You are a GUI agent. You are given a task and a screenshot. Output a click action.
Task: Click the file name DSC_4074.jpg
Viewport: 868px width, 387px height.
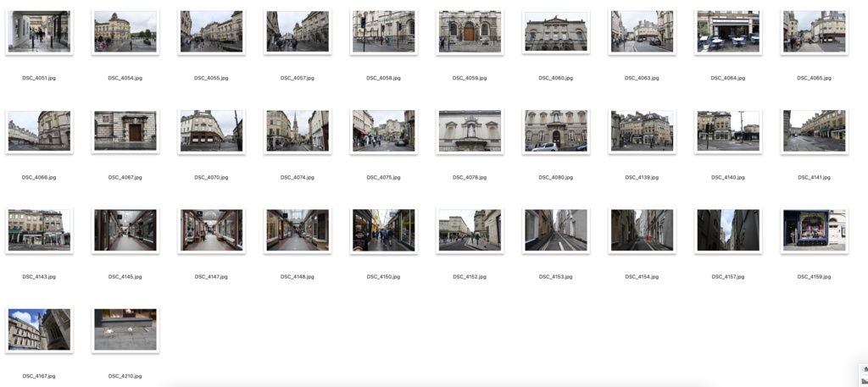(x=298, y=178)
